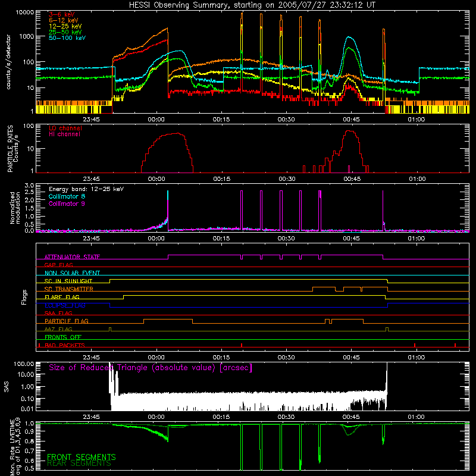Click the Collimator 9 legend label
Screen dimensions: 476x476
[x=67, y=203]
